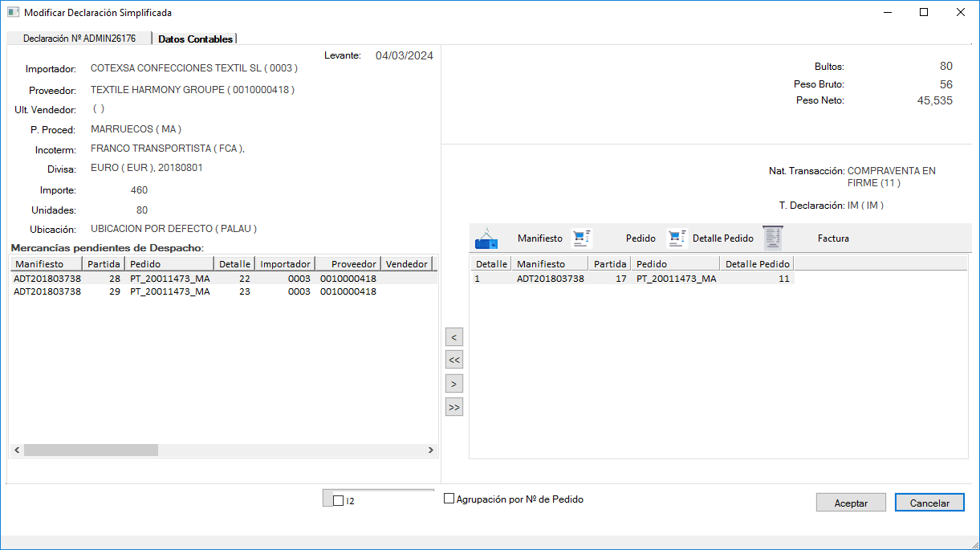Move all items right with double arrow
The image size is (980, 550).
(454, 407)
